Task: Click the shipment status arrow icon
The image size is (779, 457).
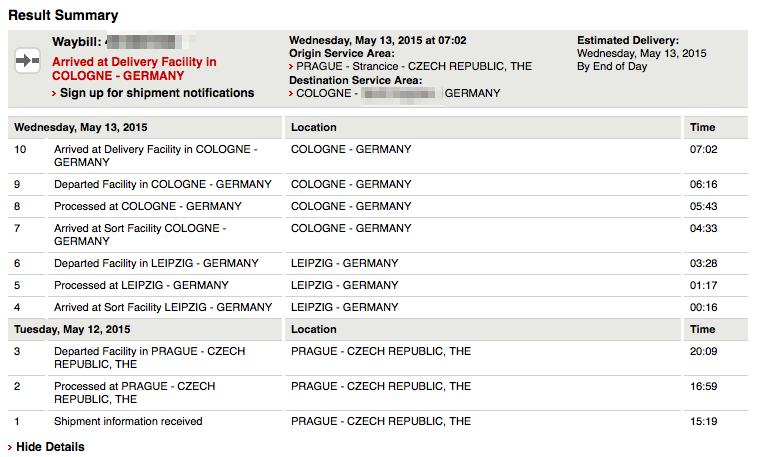Action: click(27, 61)
